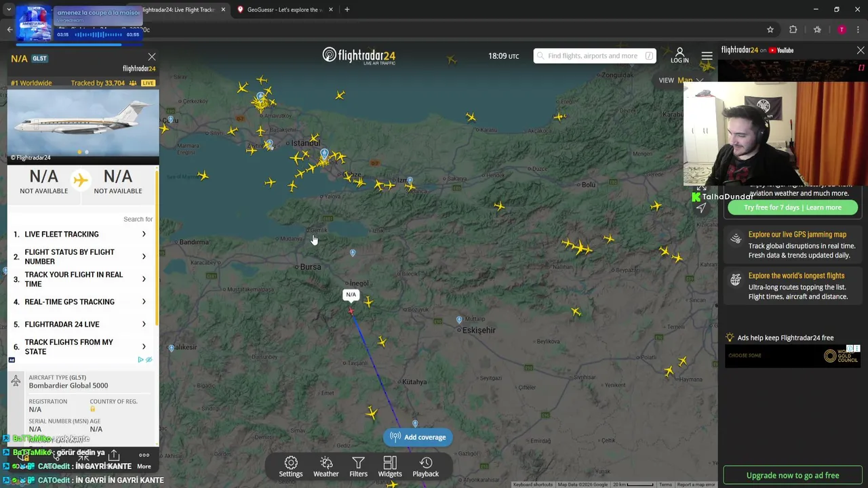Click the GL5T aircraft code badge
Image resolution: width=868 pixels, height=488 pixels.
click(39, 58)
